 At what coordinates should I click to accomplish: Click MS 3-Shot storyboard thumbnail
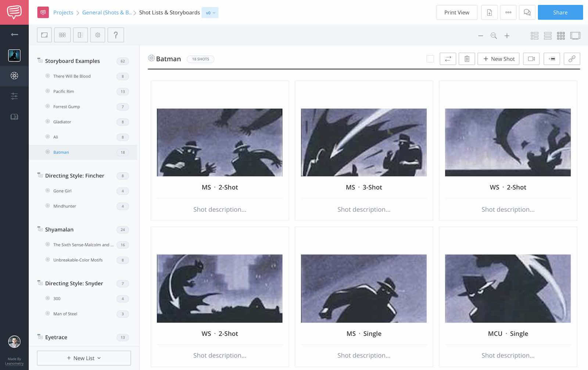[364, 142]
